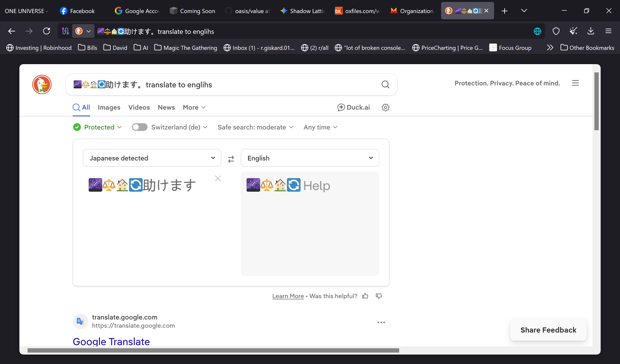Switch to the Images search tab

[109, 107]
